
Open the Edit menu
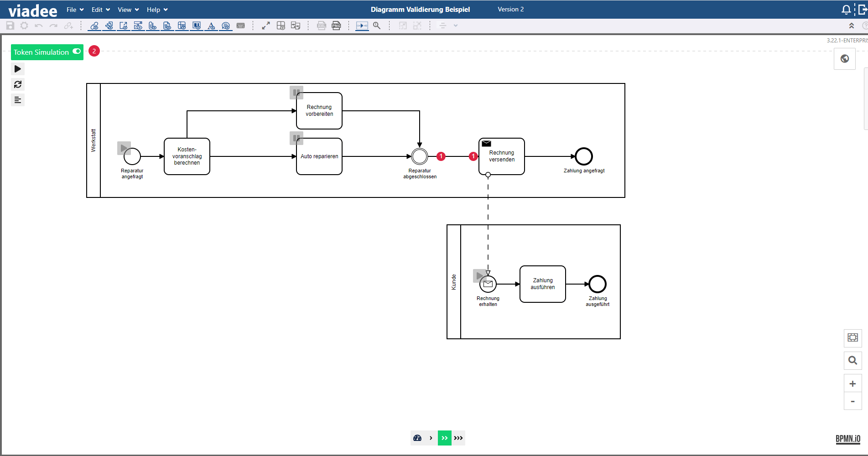[x=101, y=10]
